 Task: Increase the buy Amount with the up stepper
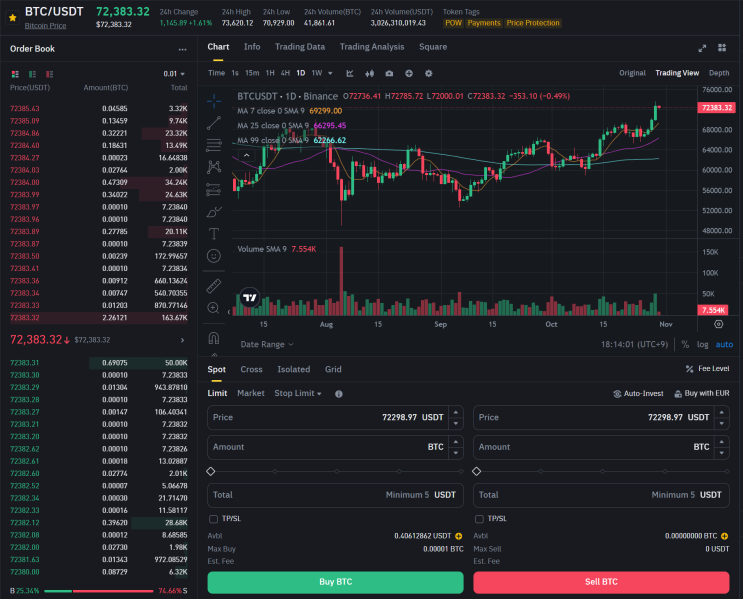(456, 442)
